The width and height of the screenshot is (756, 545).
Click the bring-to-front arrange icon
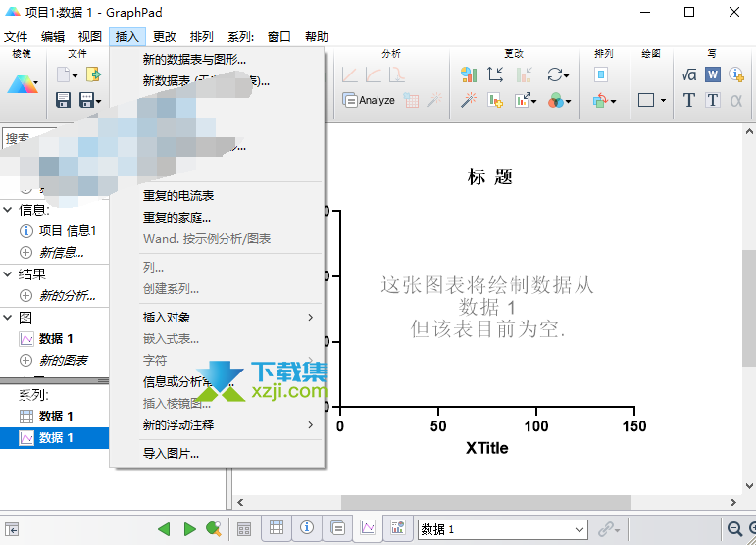(x=600, y=100)
